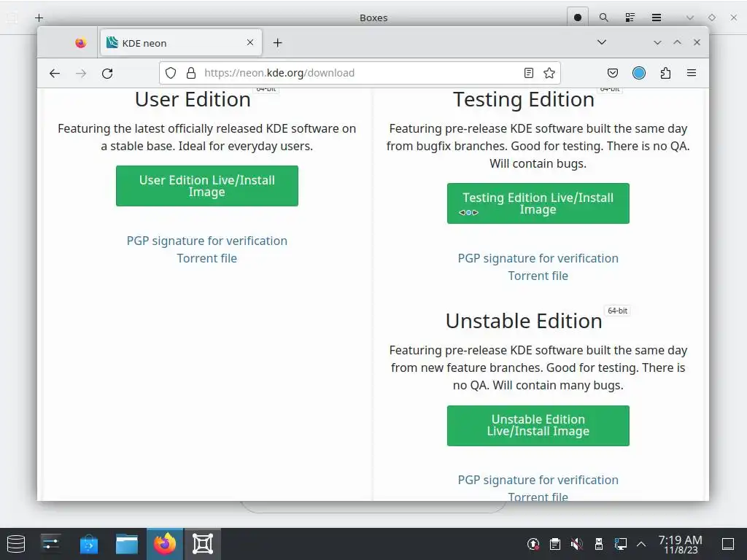Open the Firefox hamburger application menu

coord(692,73)
